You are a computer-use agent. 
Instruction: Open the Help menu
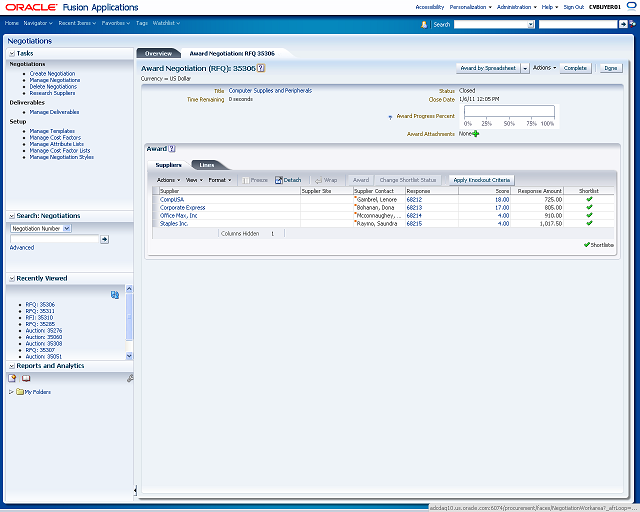click(x=550, y=7)
